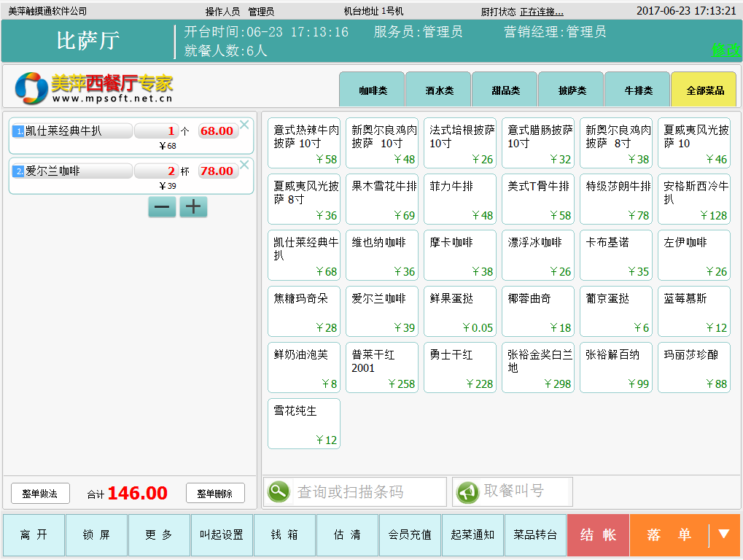Decrease quantity with the minus button

[x=162, y=207]
